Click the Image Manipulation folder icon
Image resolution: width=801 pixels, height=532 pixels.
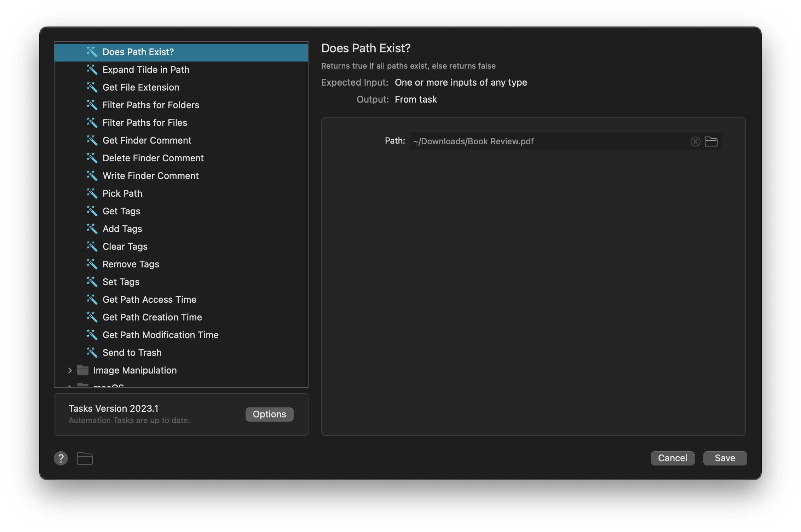(x=82, y=370)
